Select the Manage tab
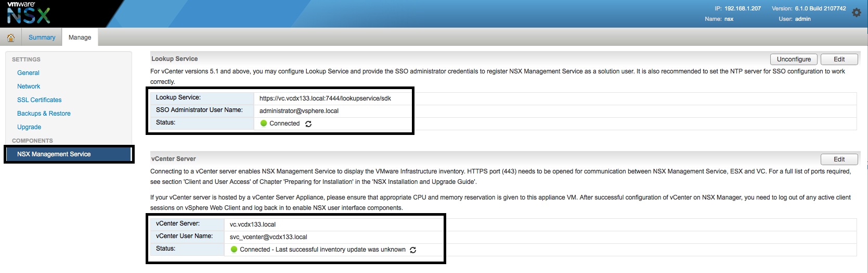The width and height of the screenshot is (868, 273). (x=80, y=38)
